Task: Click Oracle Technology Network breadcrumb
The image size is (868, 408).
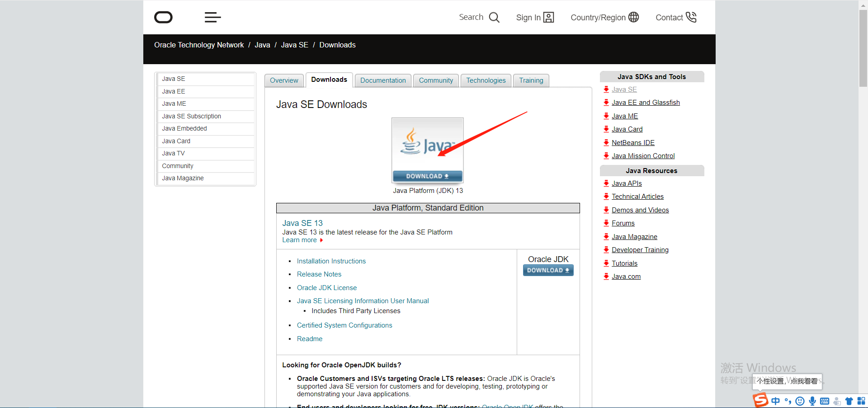Action: tap(199, 45)
